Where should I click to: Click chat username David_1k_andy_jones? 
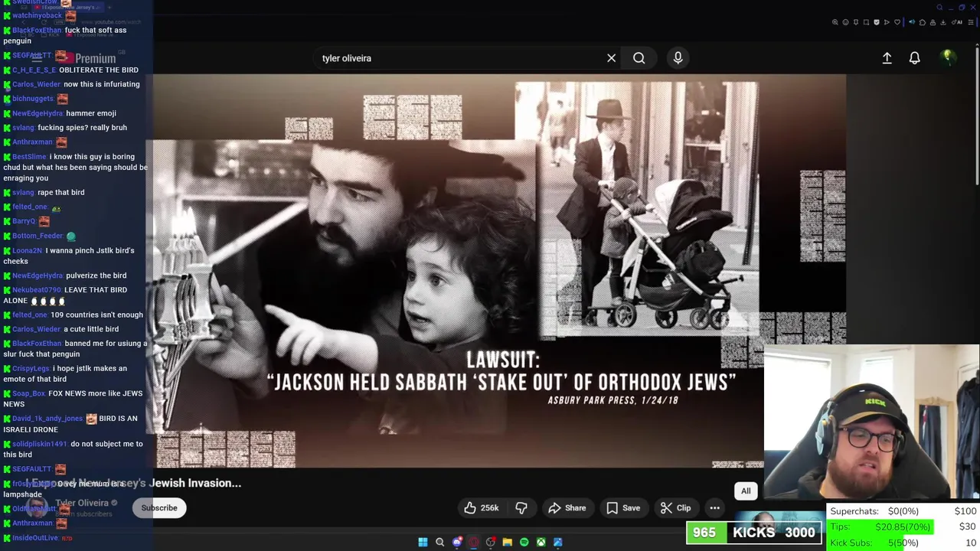click(47, 419)
